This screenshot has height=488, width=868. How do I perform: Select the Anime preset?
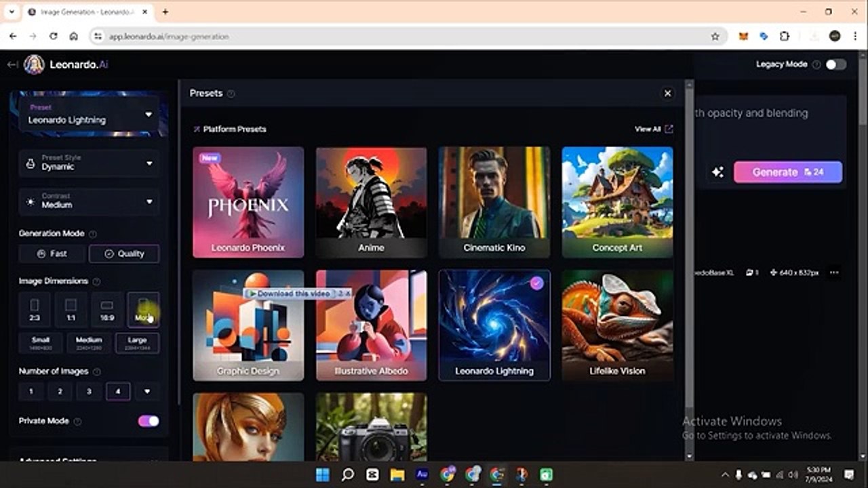click(372, 203)
